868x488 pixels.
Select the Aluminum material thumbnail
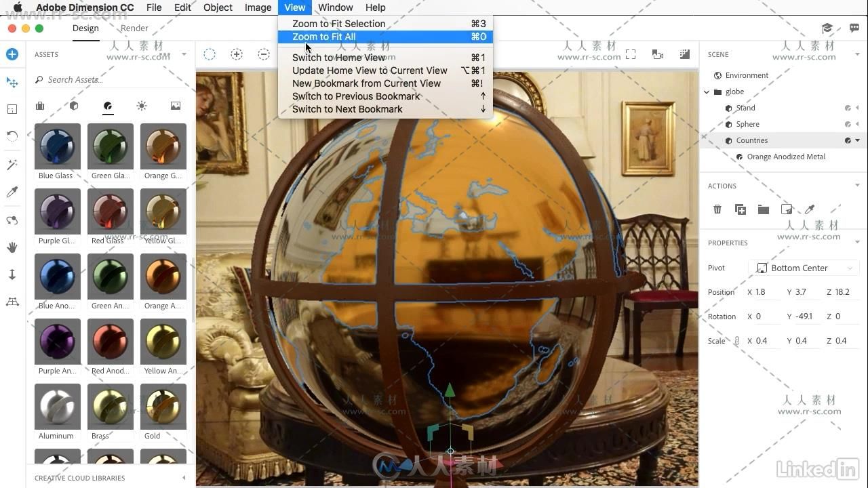coord(57,407)
